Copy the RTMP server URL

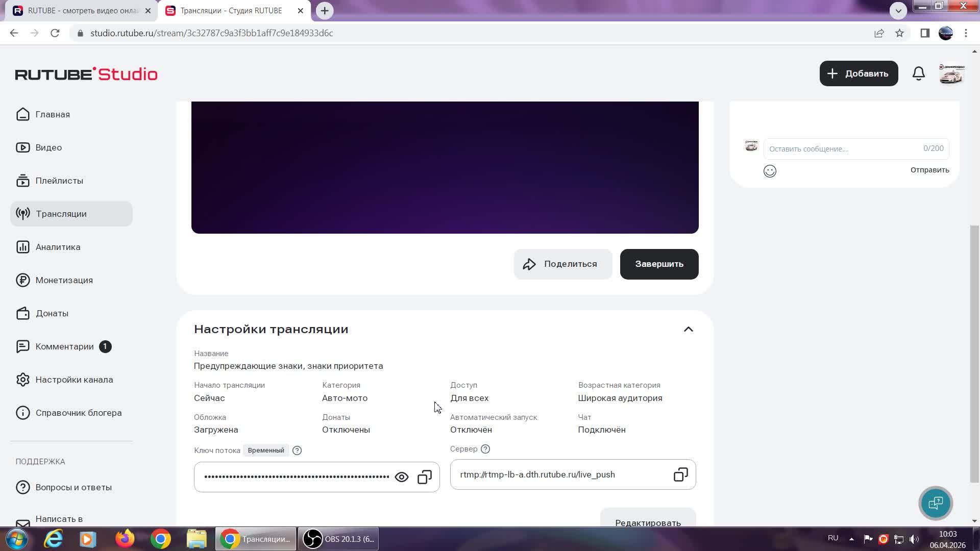pyautogui.click(x=680, y=474)
